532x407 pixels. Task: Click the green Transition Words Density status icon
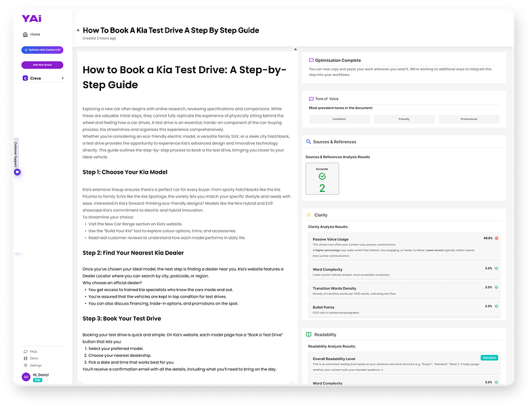click(x=496, y=288)
